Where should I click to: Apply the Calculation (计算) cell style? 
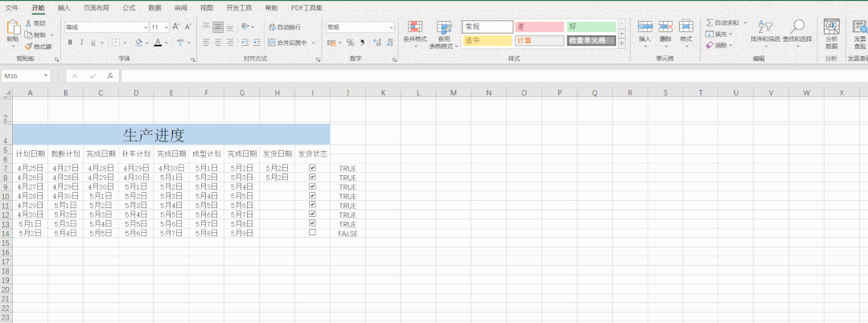[x=539, y=40]
